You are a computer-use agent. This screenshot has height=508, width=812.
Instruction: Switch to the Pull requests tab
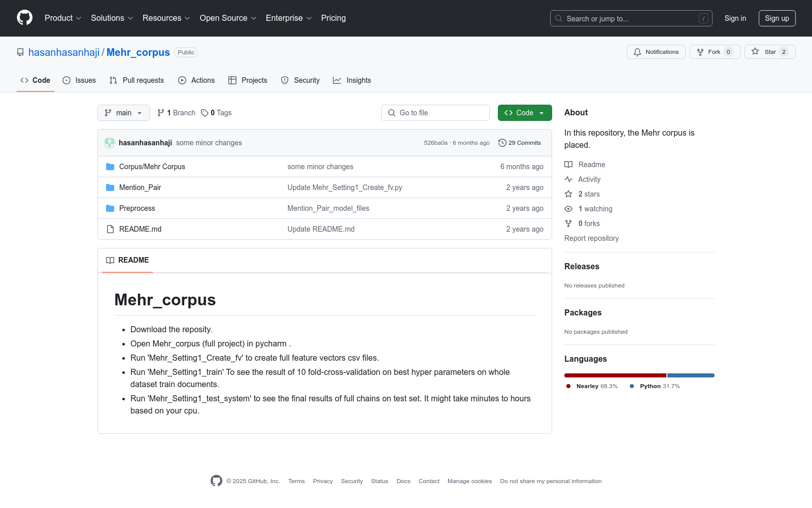point(137,80)
